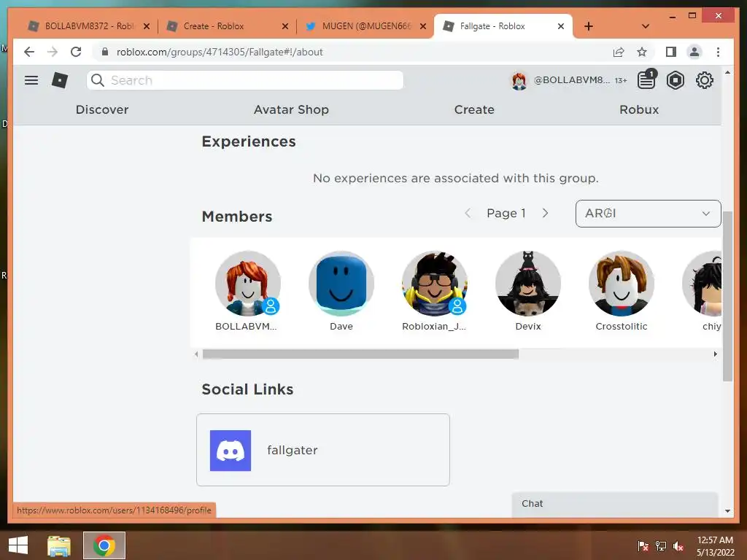Click the page vertical scrollbar thumb

click(x=727, y=295)
